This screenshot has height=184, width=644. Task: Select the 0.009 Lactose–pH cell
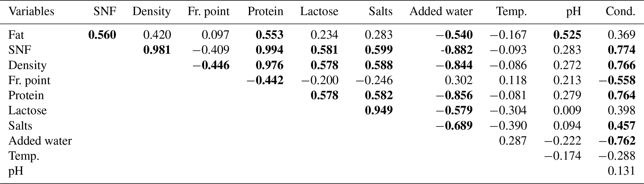pos(567,110)
